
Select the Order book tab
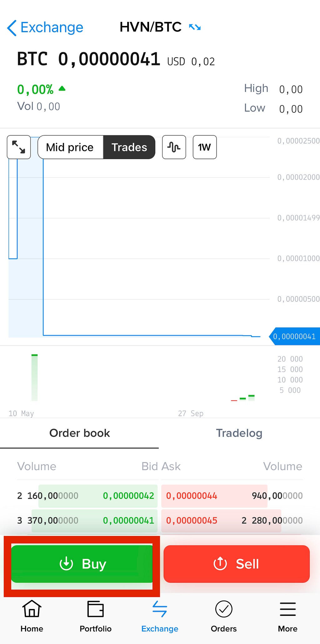tap(79, 433)
